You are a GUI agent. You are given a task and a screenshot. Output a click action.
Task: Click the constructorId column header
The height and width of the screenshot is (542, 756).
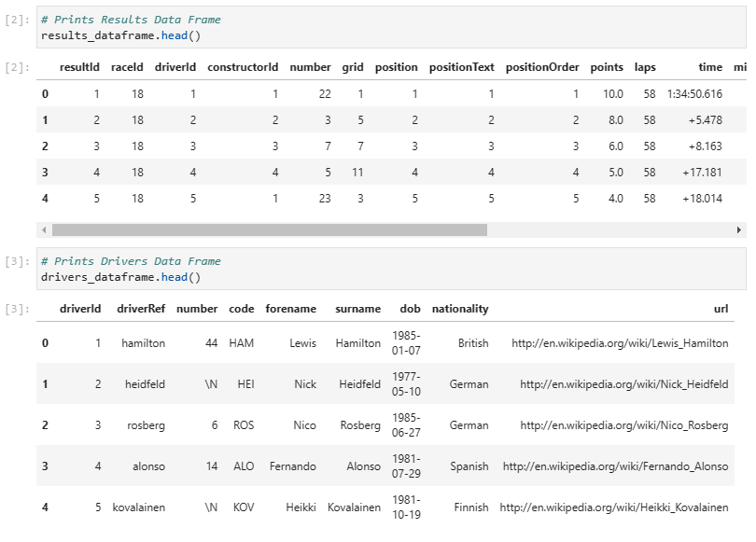click(243, 67)
